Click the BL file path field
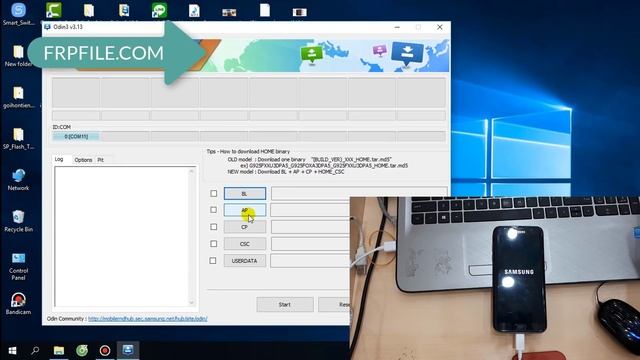640x360 pixels. coord(359,193)
